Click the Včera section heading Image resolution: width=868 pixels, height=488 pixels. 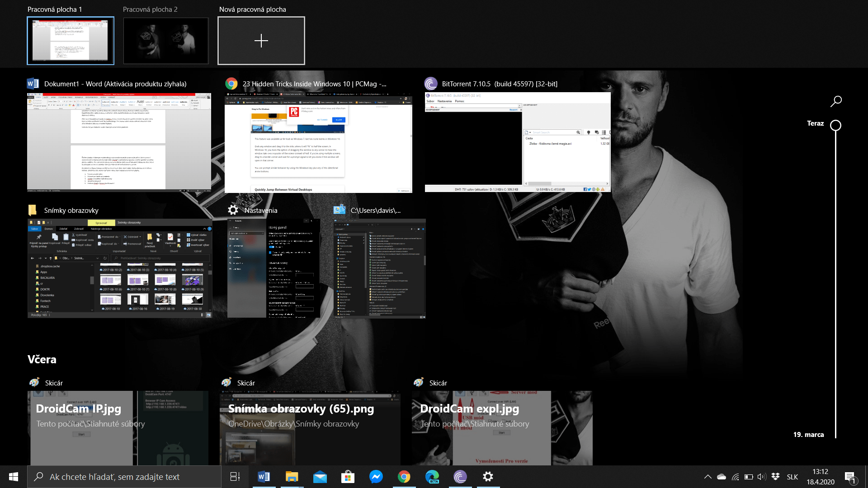(42, 359)
